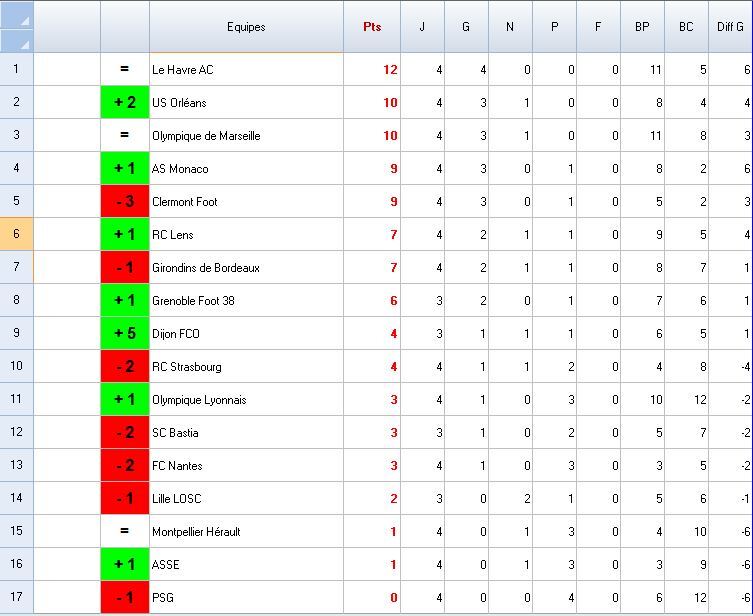Select the highlighted row 6 header
This screenshot has height=616, width=753.
pos(16,234)
